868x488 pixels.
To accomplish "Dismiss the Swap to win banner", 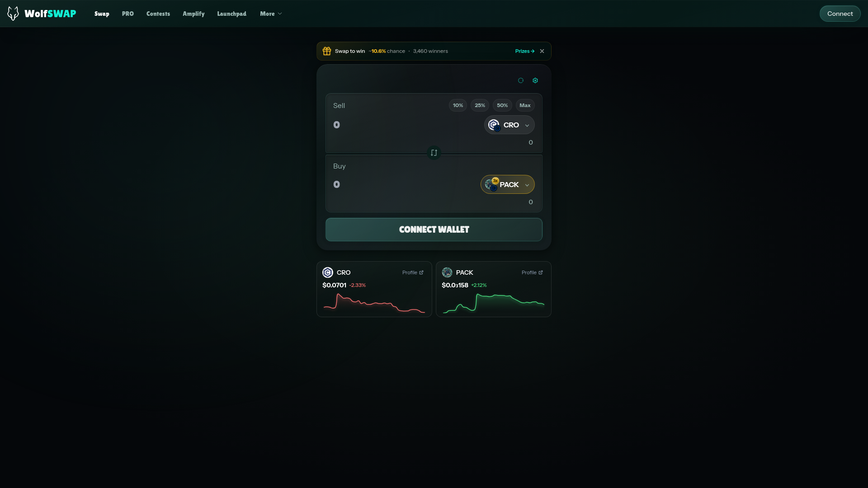I will (x=542, y=51).
